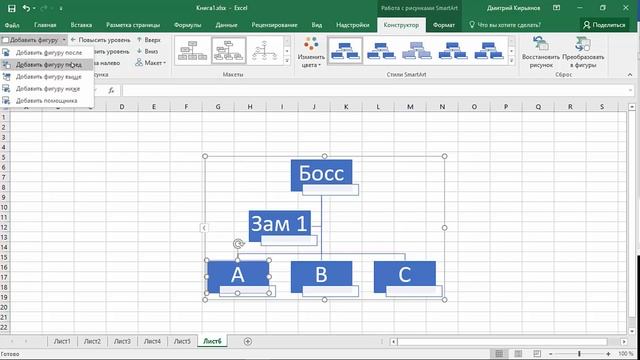
Task: Select the first organization chart layout thumbnail
Action: coord(193,51)
